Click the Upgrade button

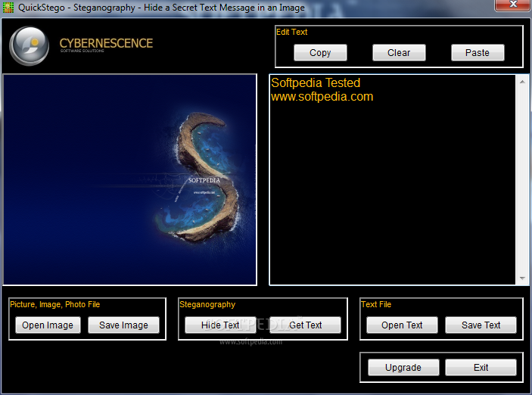(403, 368)
